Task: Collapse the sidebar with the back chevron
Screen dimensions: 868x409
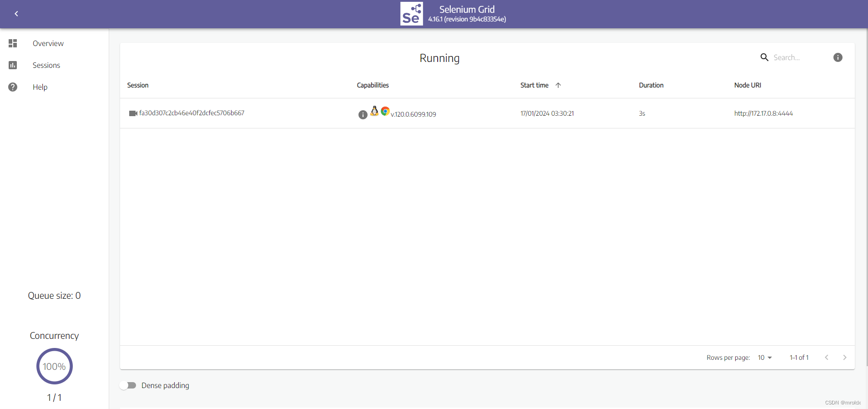Action: tap(16, 14)
